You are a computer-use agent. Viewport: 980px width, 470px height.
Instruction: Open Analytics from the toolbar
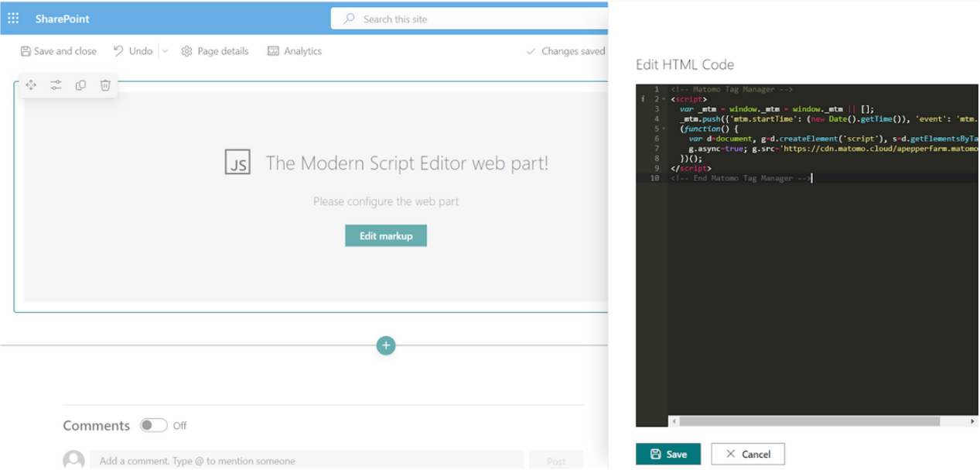[x=294, y=50]
